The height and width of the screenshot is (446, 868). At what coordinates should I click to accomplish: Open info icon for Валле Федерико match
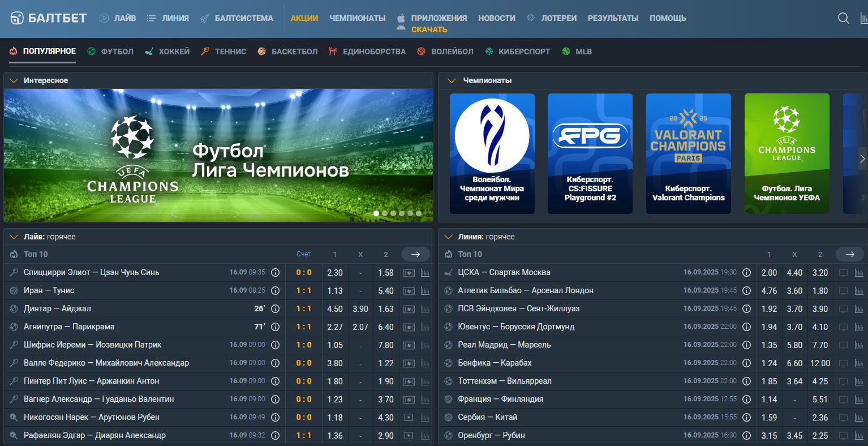(275, 363)
